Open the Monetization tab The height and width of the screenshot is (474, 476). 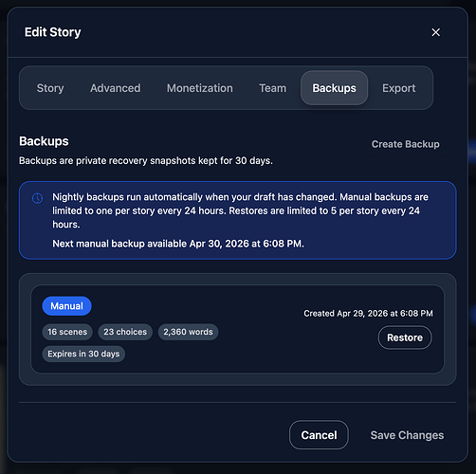200,88
